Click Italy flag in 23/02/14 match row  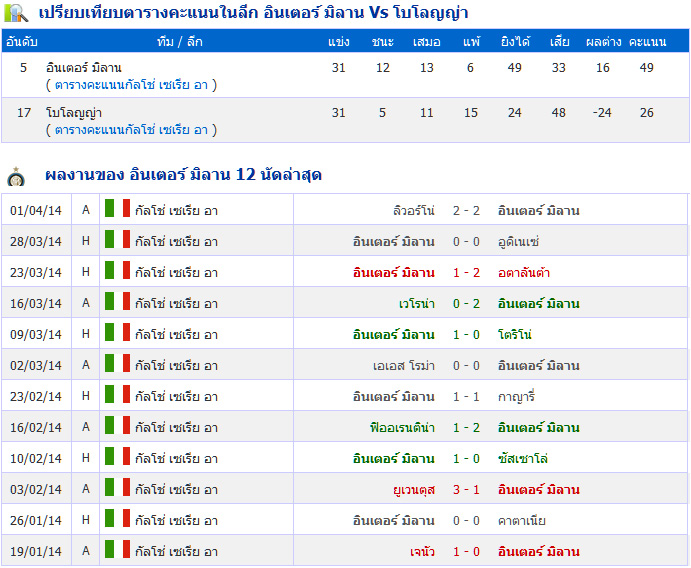click(x=117, y=394)
